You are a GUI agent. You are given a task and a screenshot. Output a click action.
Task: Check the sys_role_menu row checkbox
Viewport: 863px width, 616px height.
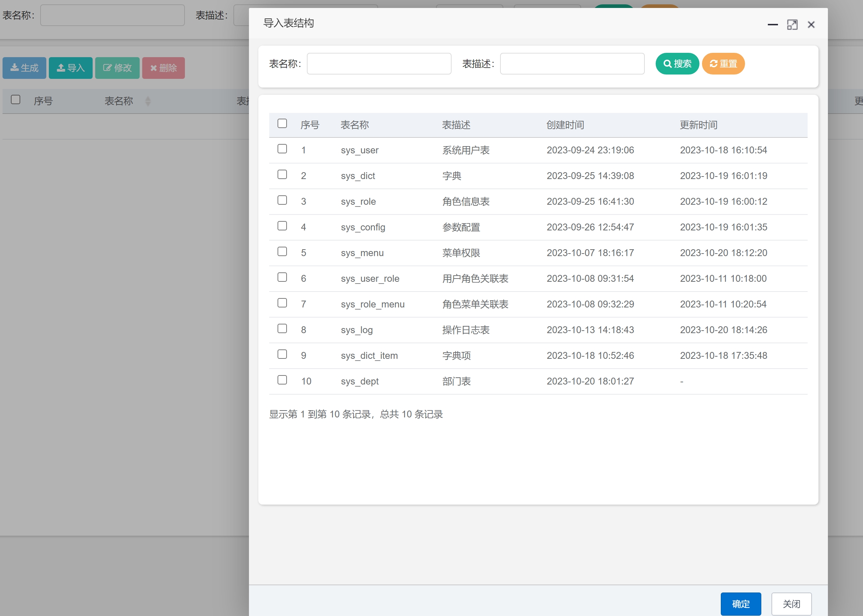[282, 303]
